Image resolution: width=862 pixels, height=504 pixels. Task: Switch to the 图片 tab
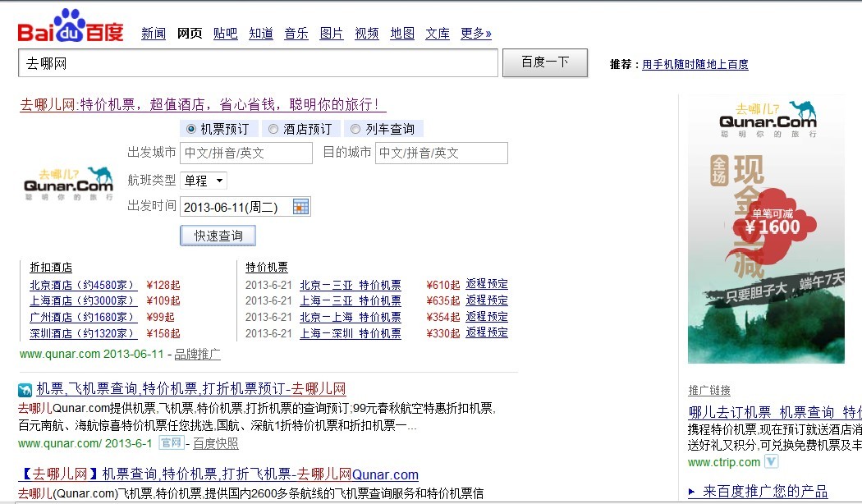[x=332, y=34]
